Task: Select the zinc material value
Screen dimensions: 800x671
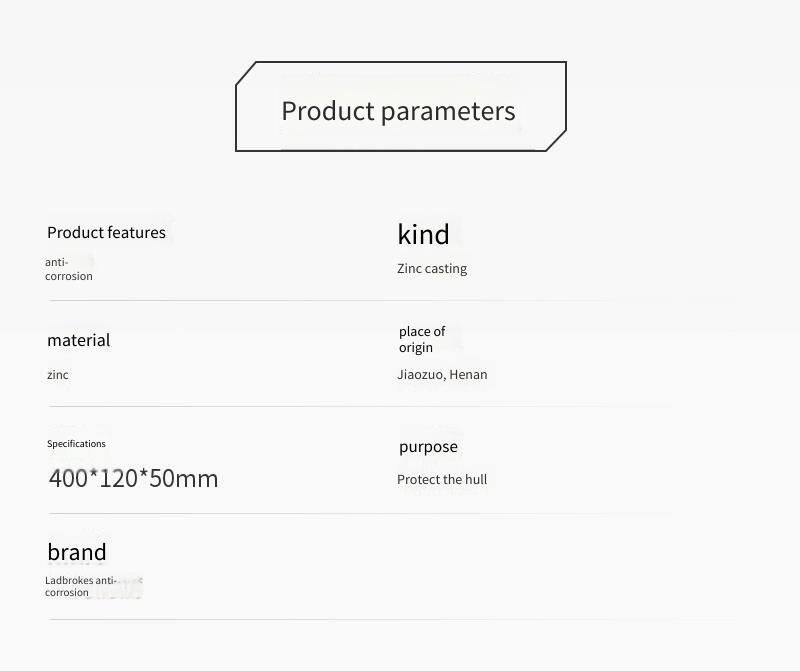Action: pyautogui.click(x=58, y=374)
